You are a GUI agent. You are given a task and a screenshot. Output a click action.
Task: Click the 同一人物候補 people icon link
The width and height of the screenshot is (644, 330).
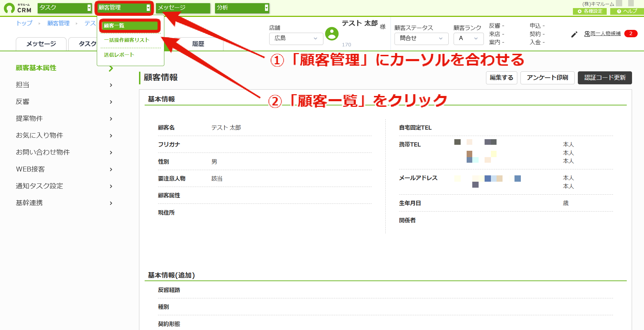[x=602, y=34]
